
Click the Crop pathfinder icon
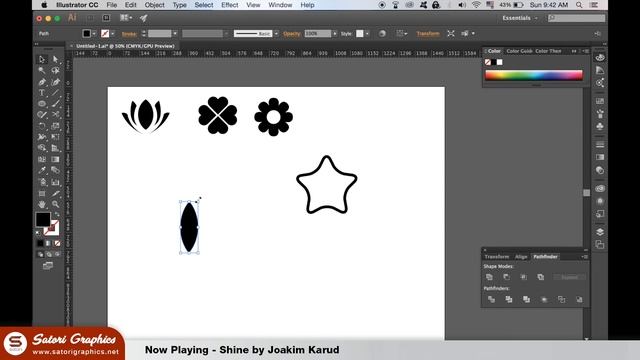[544, 300]
